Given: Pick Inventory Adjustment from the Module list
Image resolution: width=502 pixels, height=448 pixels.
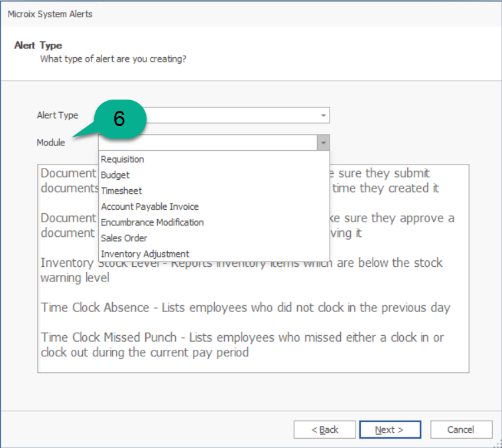Looking at the screenshot, I should pyautogui.click(x=145, y=254).
